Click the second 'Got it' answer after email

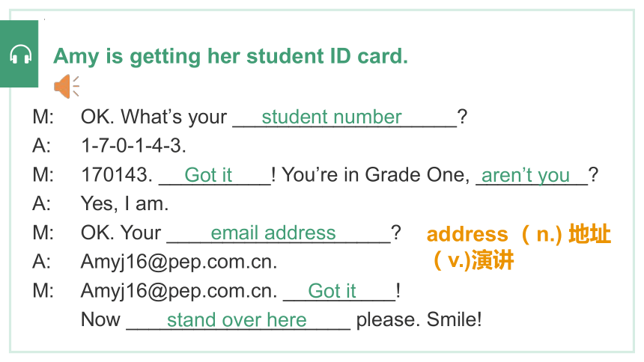pos(332,291)
